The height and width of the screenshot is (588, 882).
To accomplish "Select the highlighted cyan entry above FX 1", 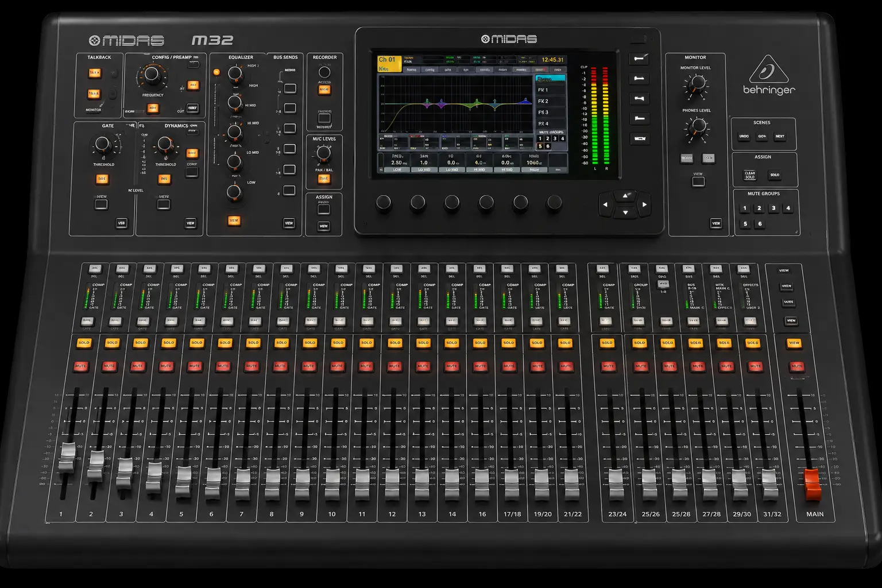I will (550, 79).
